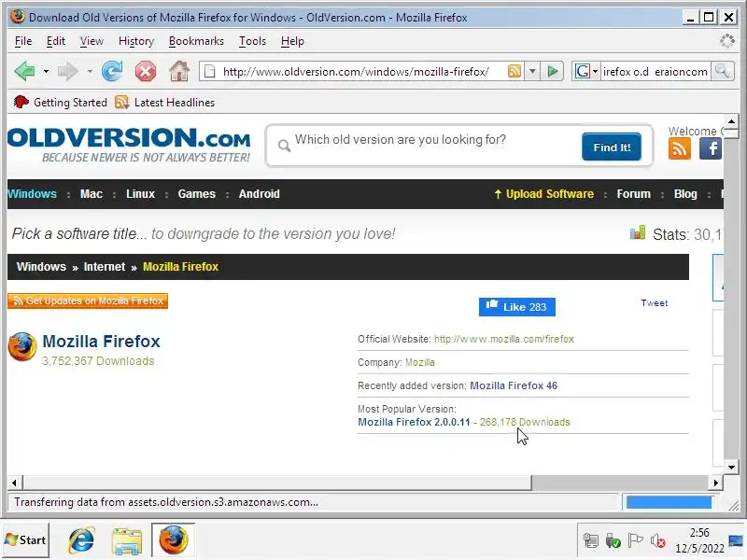
Task: Click the Firefox logo beside the Mozilla Firefox heading
Action: click(x=22, y=346)
